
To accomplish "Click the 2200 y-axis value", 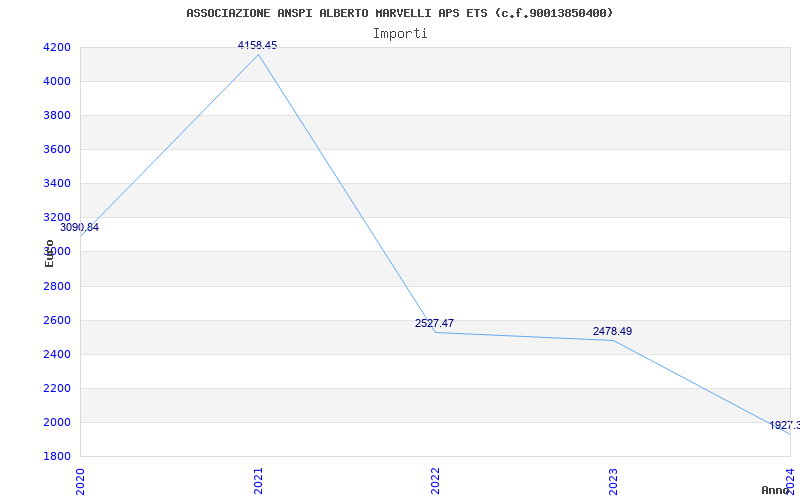I will 57,388.
